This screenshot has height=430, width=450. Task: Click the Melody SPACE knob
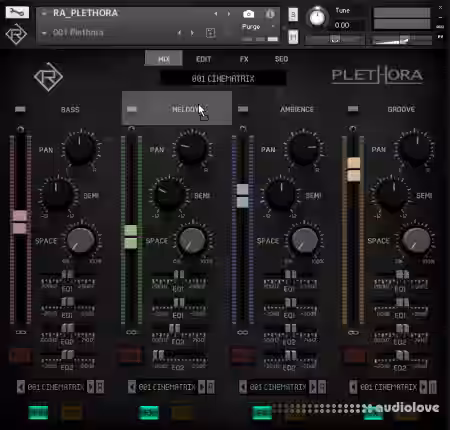[192, 241]
